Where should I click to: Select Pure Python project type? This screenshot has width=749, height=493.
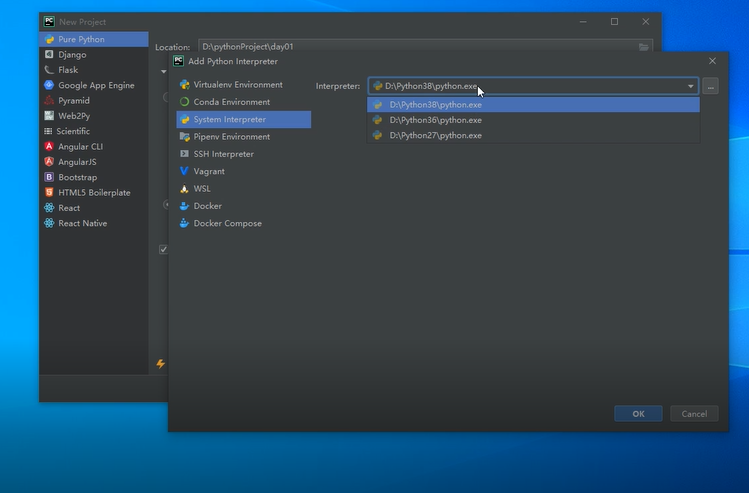pos(94,39)
